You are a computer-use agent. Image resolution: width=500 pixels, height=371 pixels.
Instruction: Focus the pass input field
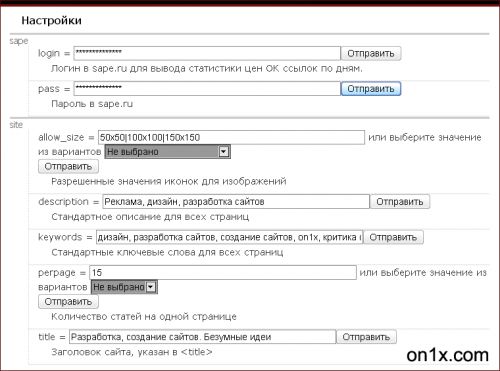click(x=207, y=89)
